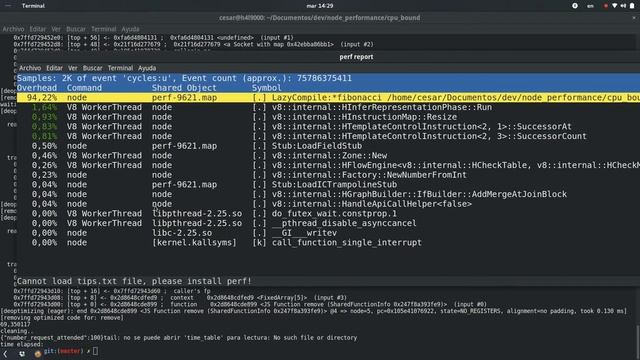This screenshot has height=360, width=640.
Task: Open Buscar menu in perf report window
Action: pyautogui.click(x=93, y=68)
